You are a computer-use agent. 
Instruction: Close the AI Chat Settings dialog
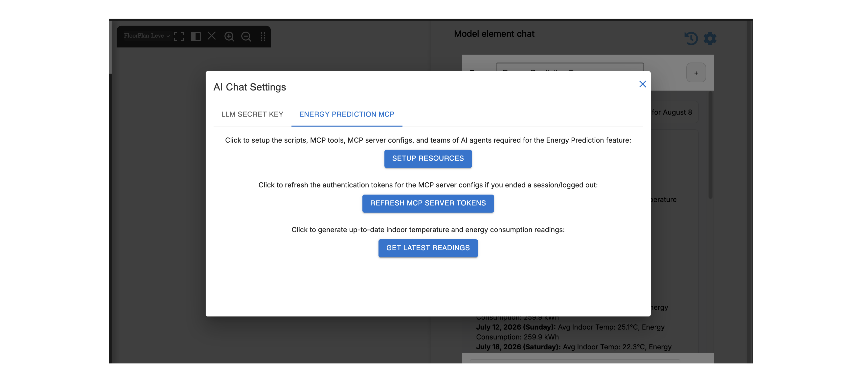pos(643,84)
